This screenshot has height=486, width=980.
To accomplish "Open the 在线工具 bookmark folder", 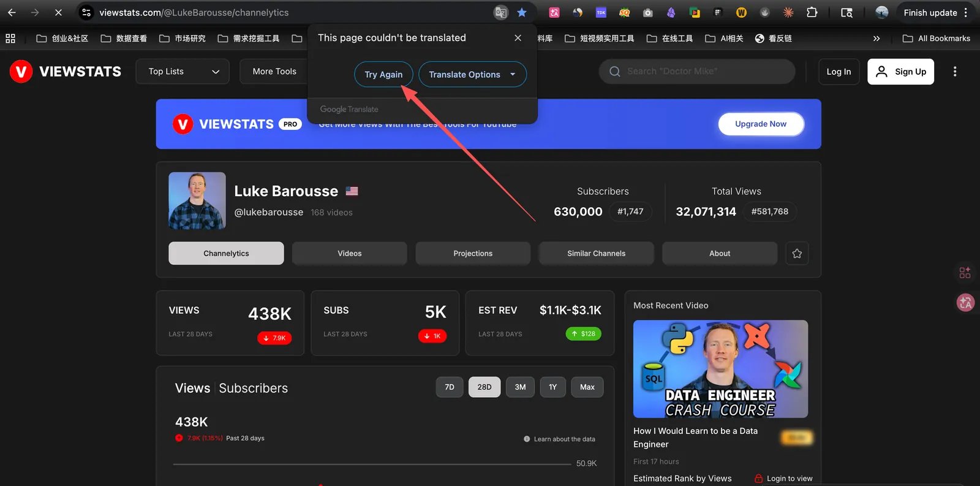I will tap(669, 38).
